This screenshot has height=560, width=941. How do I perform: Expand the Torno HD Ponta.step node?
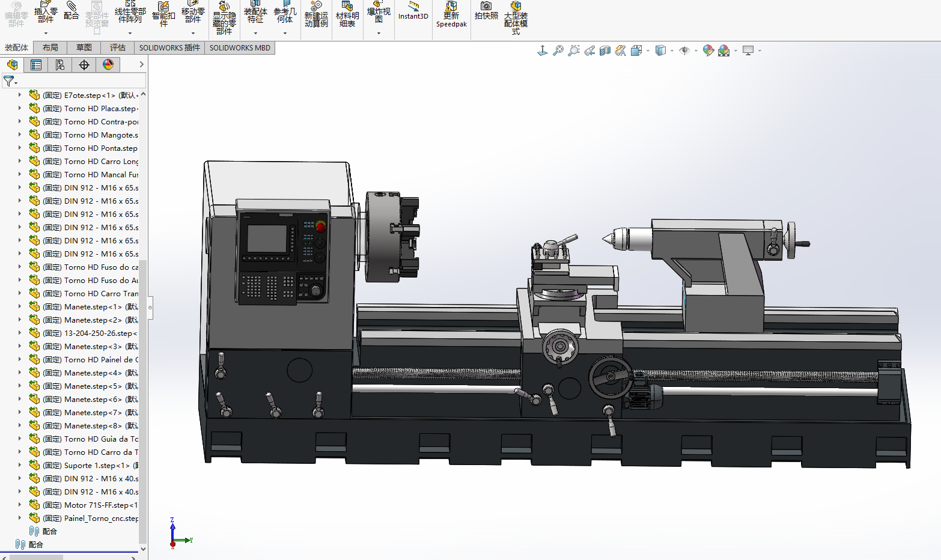20,148
